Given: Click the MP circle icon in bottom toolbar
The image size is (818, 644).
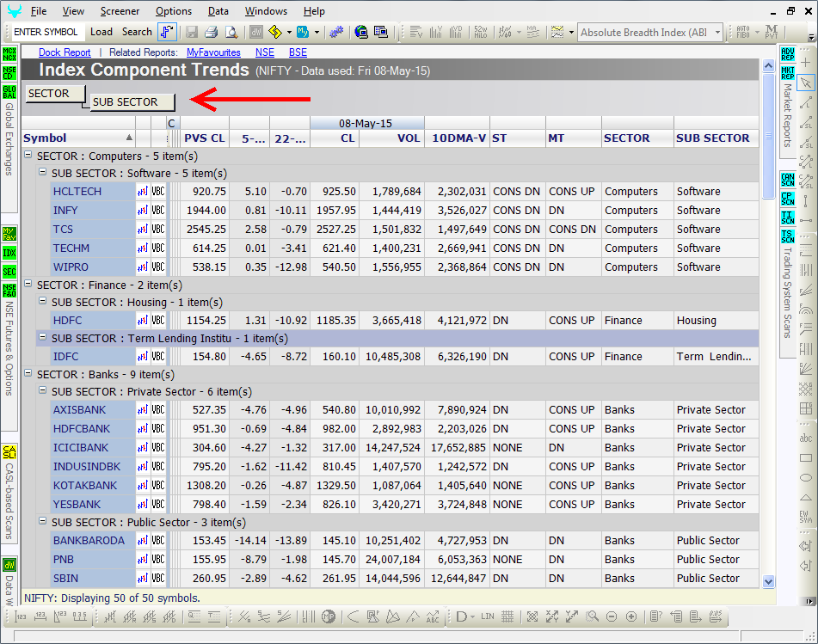Looking at the screenshot, I should pos(329,616).
